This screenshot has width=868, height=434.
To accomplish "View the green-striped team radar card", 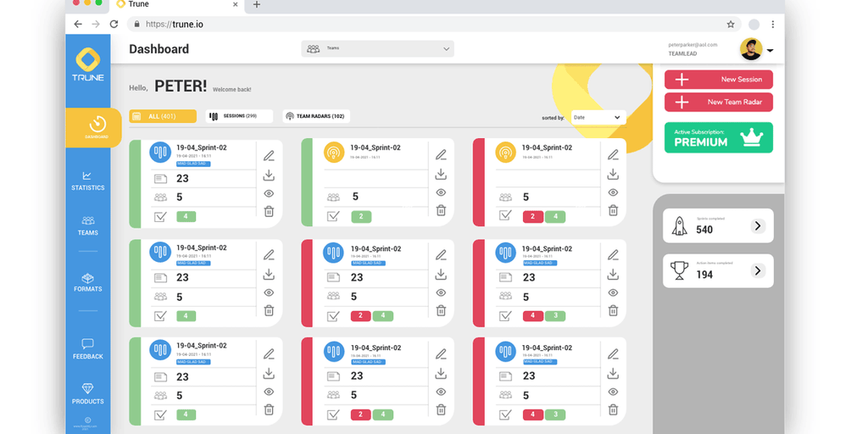I will point(441,192).
